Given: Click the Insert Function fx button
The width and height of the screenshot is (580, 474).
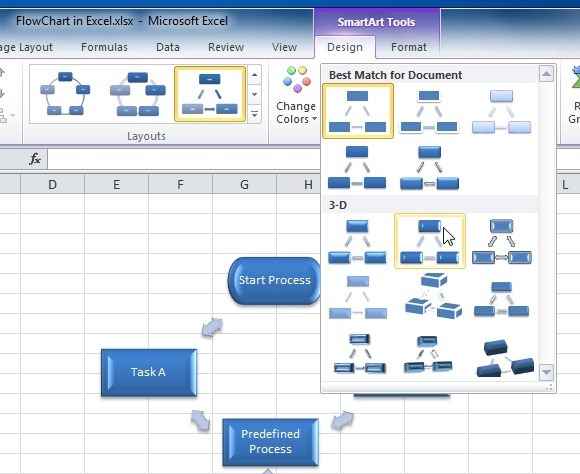Looking at the screenshot, I should pos(35,159).
